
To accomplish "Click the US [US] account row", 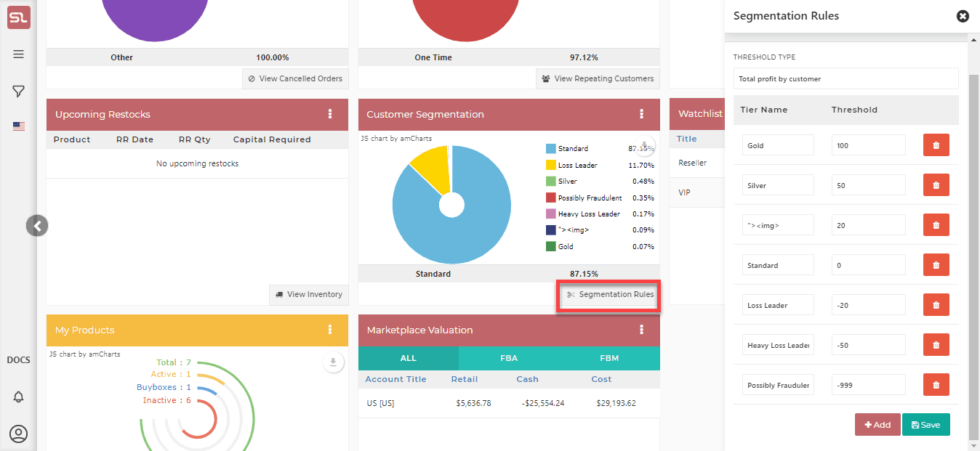I will (x=509, y=403).
